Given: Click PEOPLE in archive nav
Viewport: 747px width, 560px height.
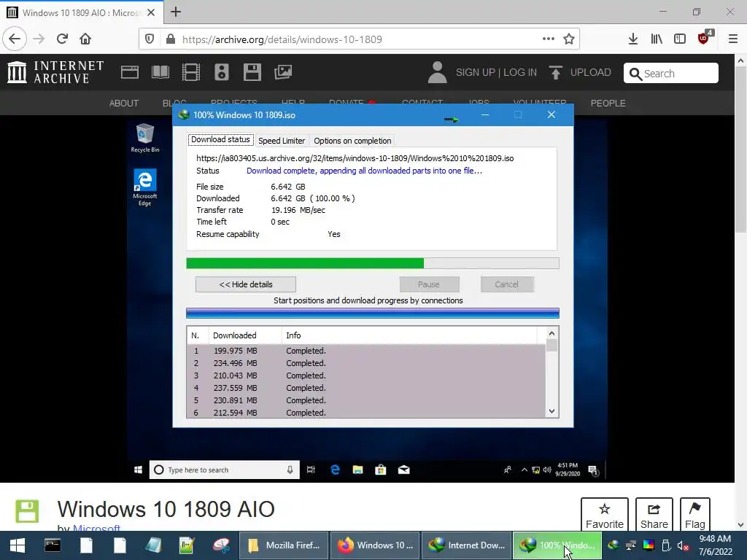Looking at the screenshot, I should (608, 104).
